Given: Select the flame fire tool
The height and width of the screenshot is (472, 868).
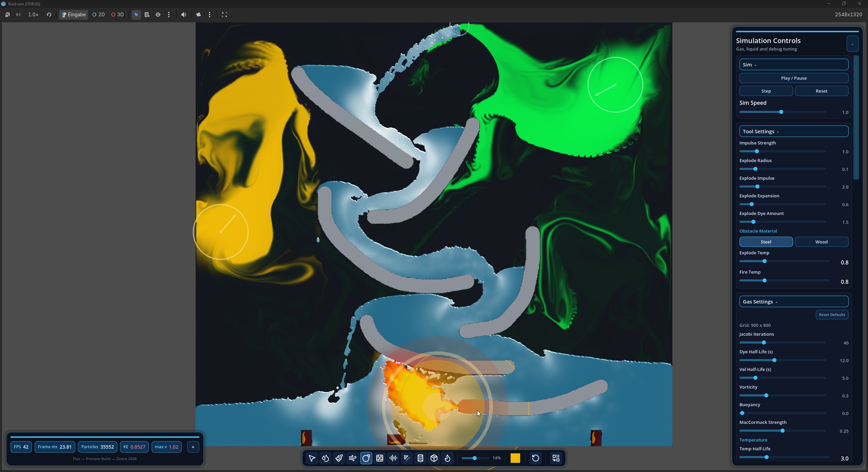Looking at the screenshot, I should (x=448, y=458).
